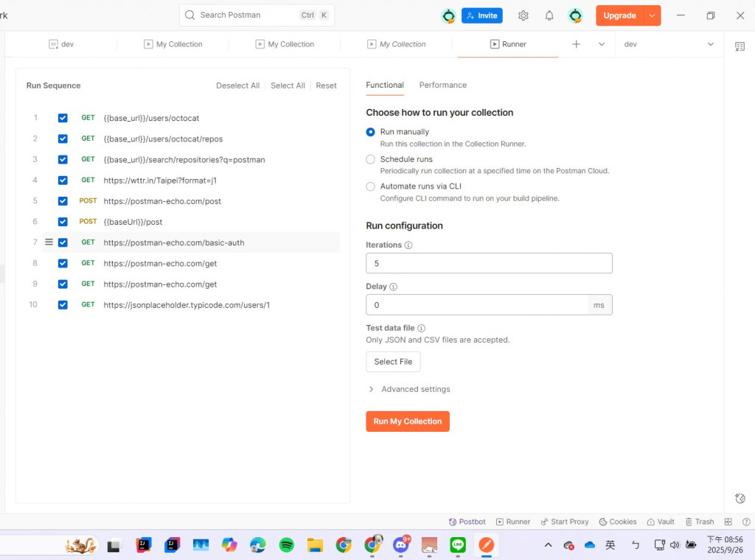Image resolution: width=755 pixels, height=560 pixels.
Task: Switch to the italic My Collection tab
Action: [x=396, y=44]
